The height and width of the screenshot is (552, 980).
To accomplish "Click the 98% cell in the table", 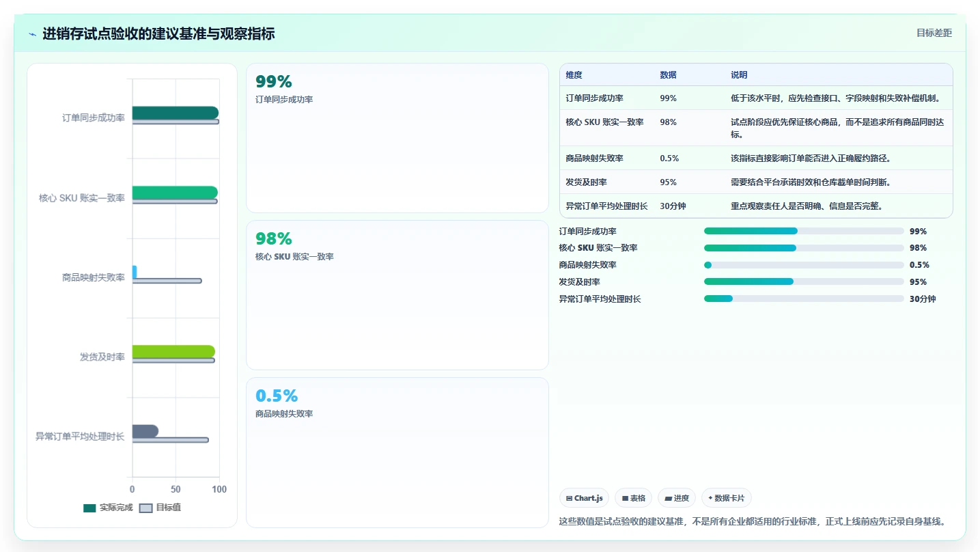I will (668, 122).
